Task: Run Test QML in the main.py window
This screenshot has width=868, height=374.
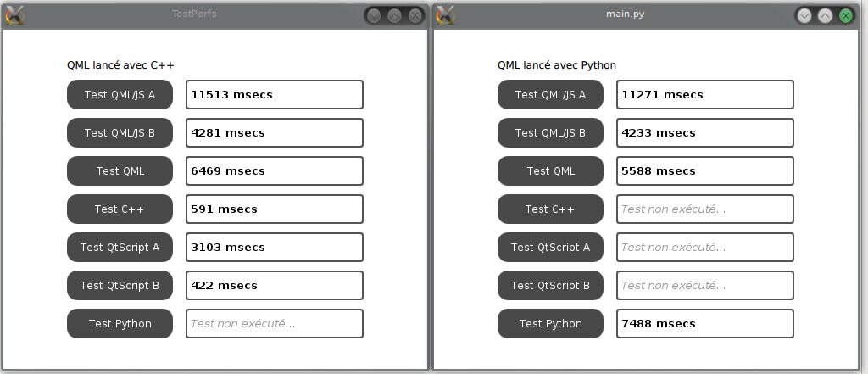Action: (x=550, y=171)
